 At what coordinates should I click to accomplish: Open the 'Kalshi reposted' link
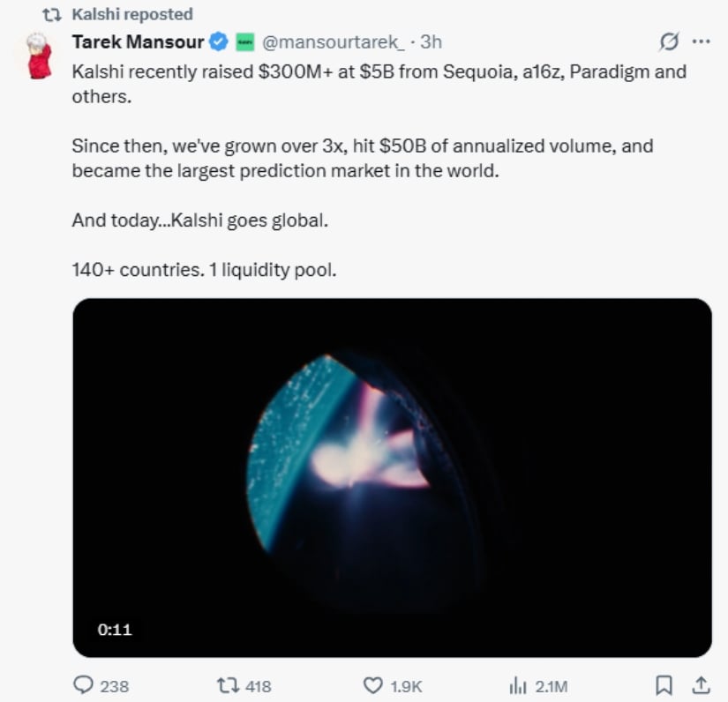131,15
